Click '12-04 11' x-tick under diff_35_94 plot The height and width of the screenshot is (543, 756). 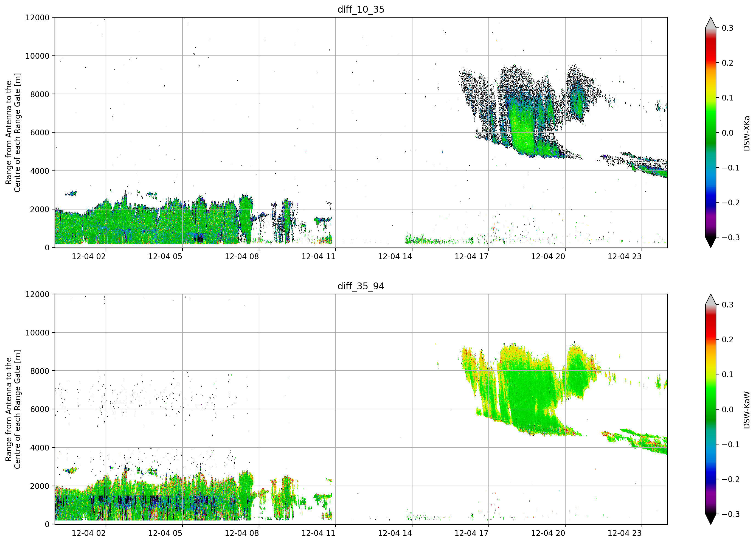coord(318,533)
